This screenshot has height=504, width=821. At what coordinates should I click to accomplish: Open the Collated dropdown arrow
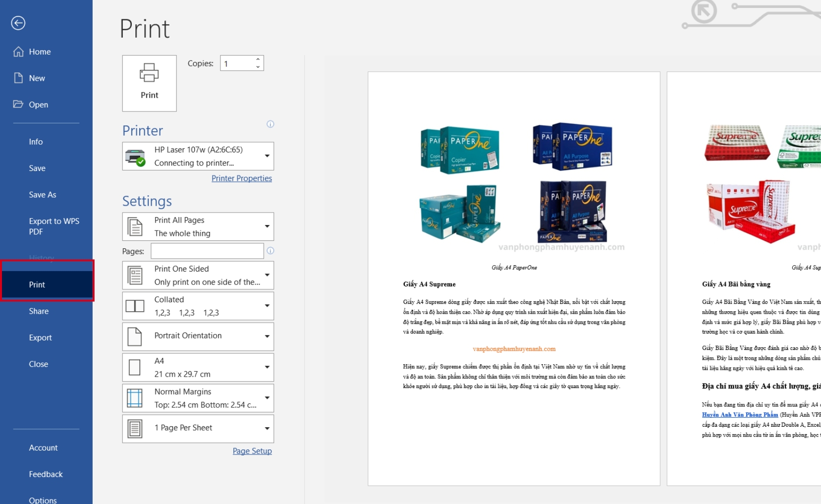point(267,306)
